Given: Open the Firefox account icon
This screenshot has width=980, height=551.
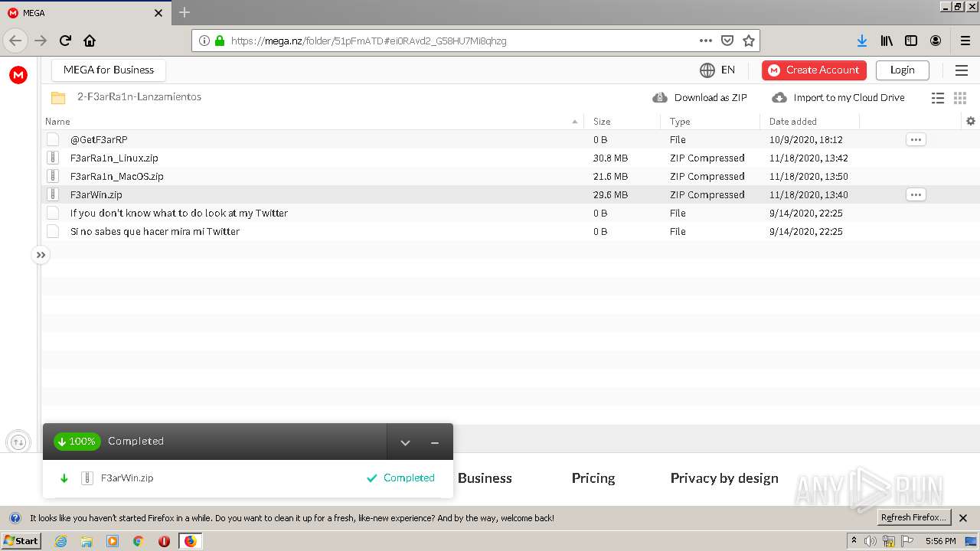Looking at the screenshot, I should (936, 41).
